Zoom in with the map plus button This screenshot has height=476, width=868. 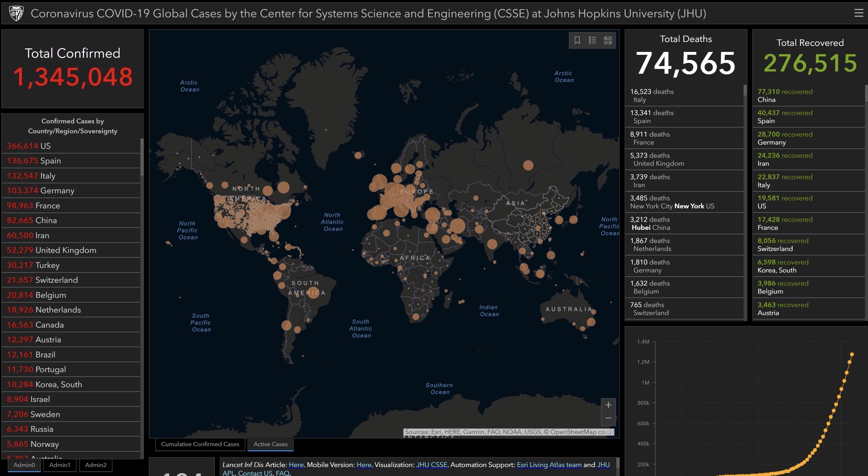[x=608, y=405]
